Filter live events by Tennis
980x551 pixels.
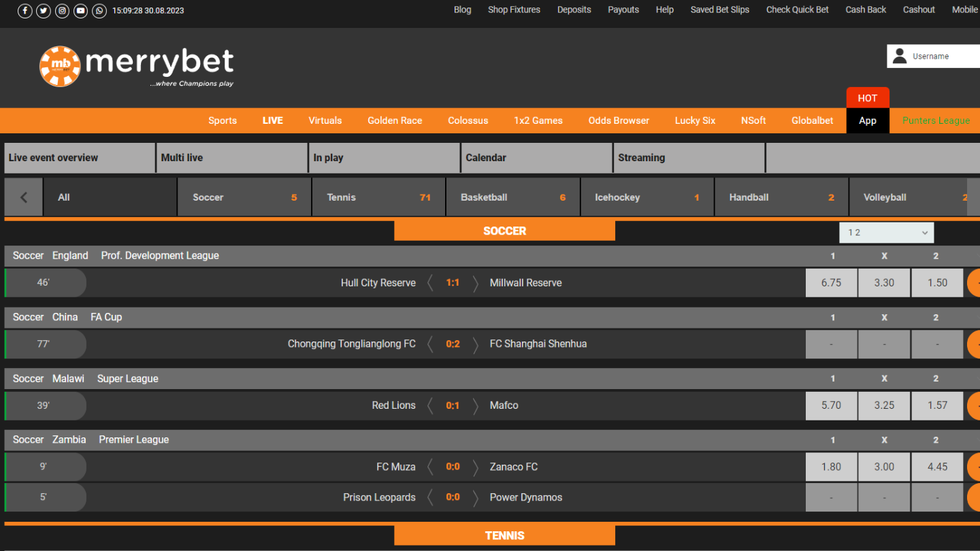click(x=379, y=197)
